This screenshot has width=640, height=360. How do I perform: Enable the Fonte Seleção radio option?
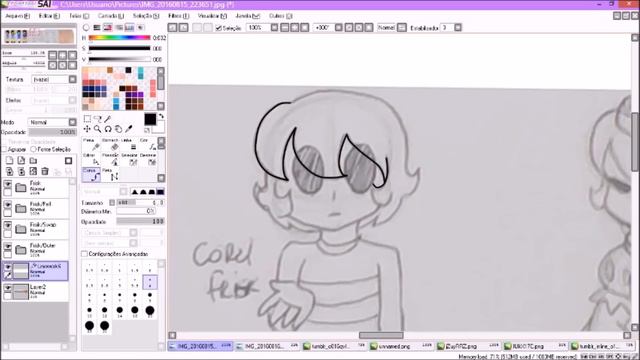click(33, 149)
